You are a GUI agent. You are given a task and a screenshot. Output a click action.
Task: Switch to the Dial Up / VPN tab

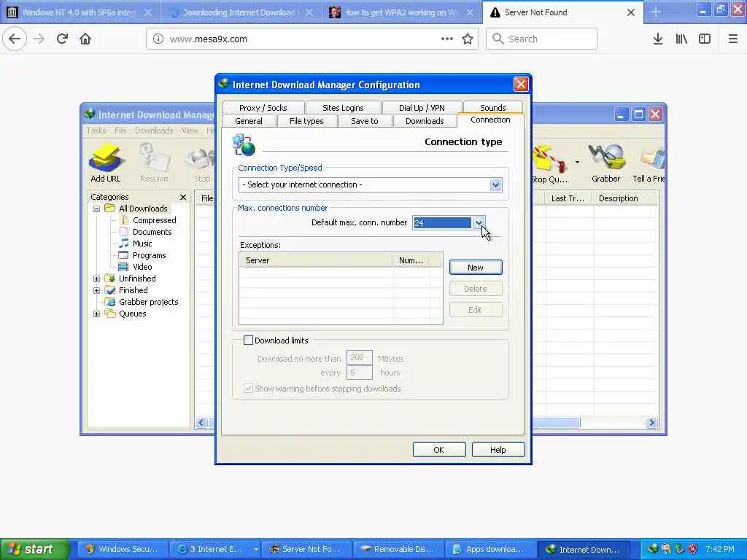(422, 108)
